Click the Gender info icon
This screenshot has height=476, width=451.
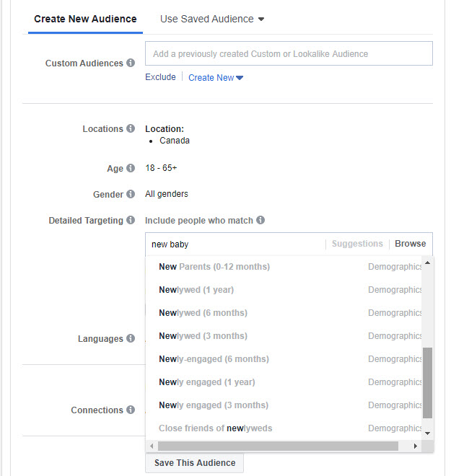[131, 195]
